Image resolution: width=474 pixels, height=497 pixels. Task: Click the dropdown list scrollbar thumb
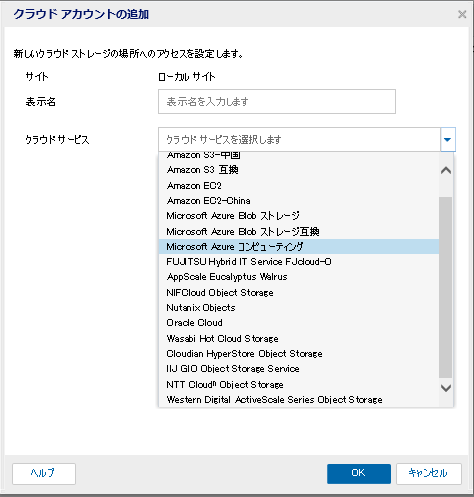tap(446, 287)
